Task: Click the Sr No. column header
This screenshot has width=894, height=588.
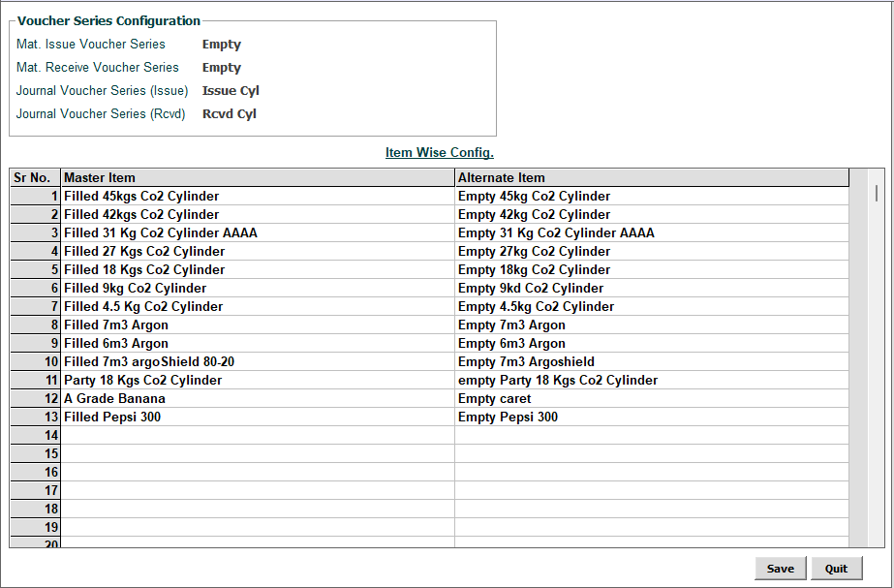Action: click(x=35, y=178)
